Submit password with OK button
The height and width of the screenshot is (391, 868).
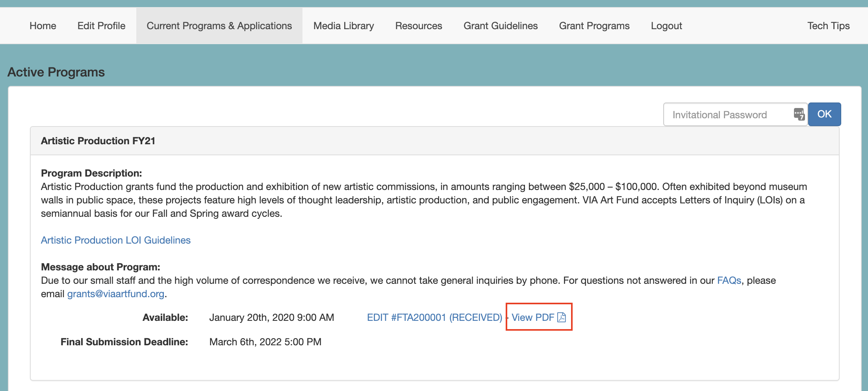pos(825,114)
